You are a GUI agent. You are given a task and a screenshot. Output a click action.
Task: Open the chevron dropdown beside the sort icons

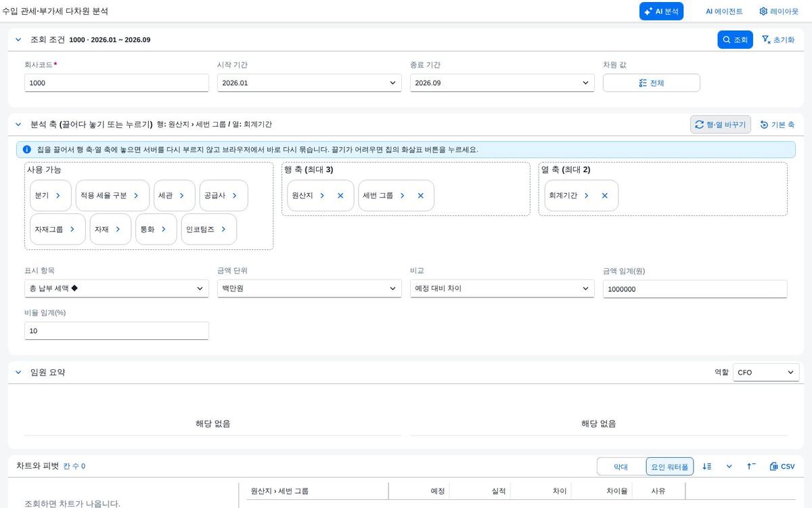729,467
